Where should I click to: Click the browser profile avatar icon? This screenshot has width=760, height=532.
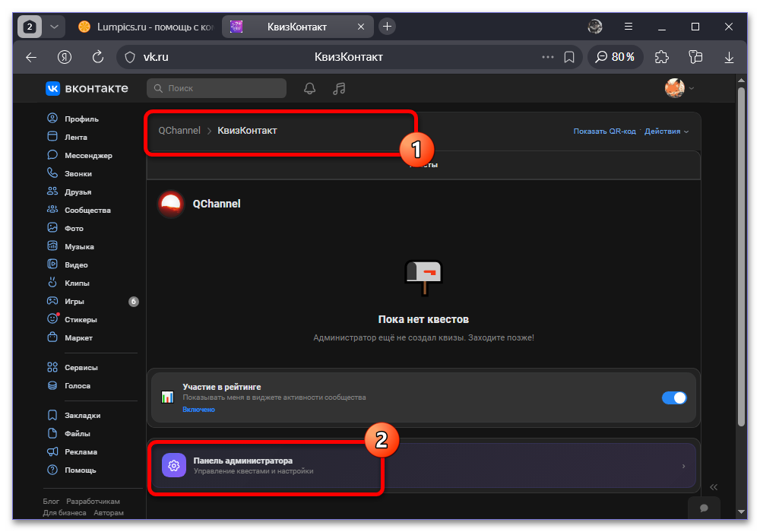(x=595, y=27)
